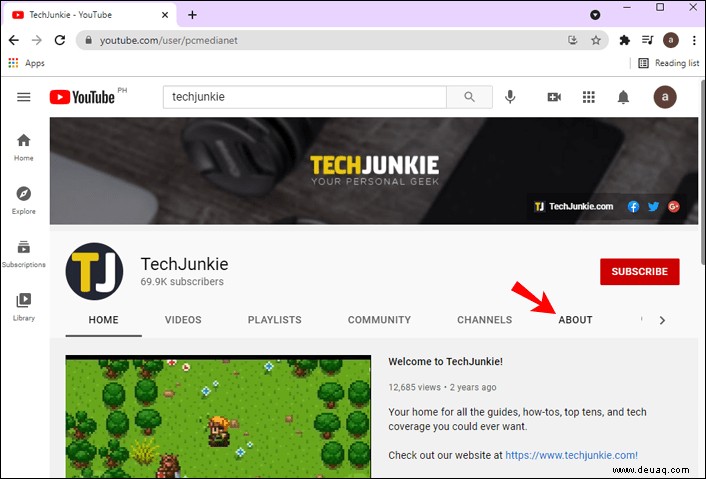Select the HOME channel tab

click(x=104, y=320)
